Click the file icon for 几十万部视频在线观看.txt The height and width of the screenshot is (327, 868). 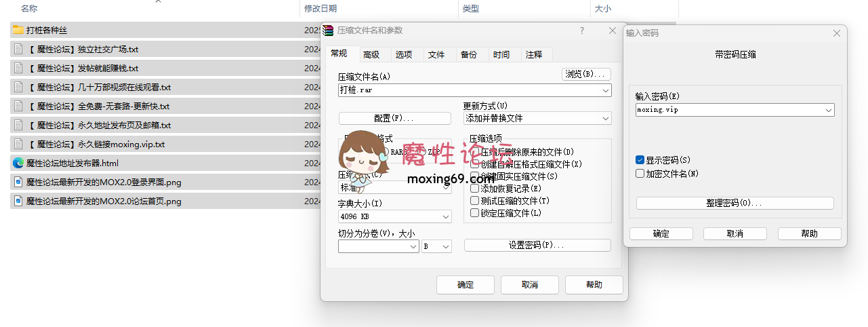[18, 87]
